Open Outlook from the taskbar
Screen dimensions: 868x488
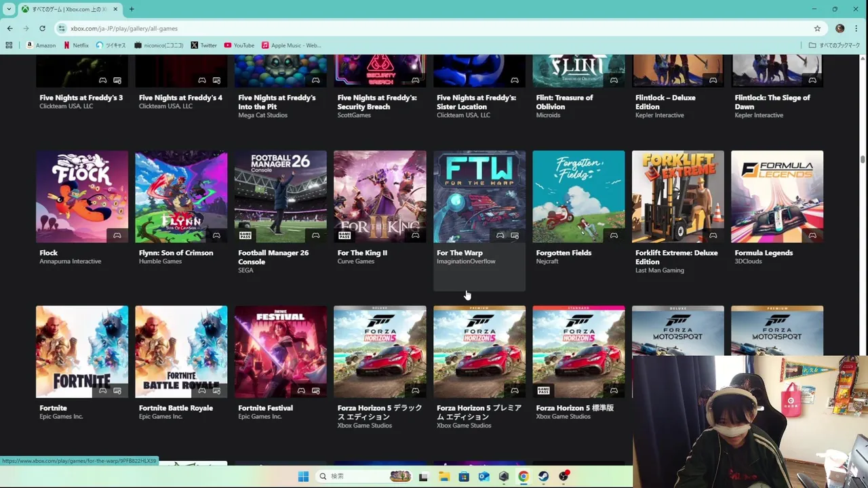tap(484, 476)
